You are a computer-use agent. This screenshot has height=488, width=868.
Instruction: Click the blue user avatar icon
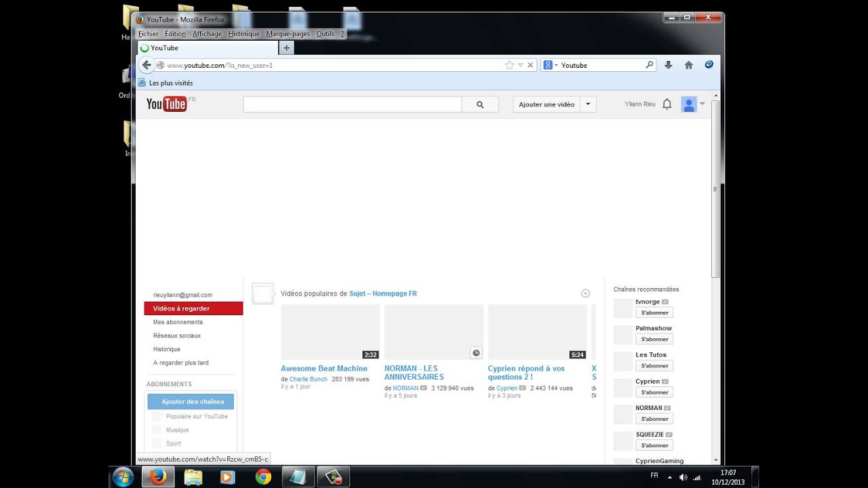click(689, 104)
